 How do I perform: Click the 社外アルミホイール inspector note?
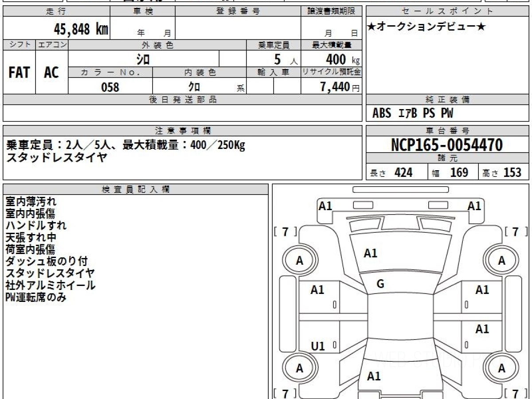point(50,285)
